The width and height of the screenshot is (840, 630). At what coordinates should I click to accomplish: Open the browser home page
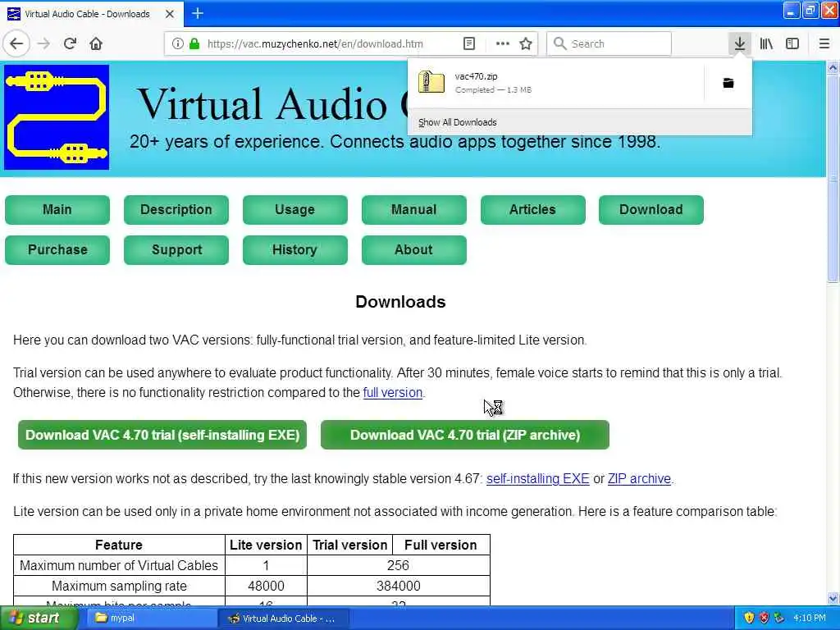coord(96,43)
